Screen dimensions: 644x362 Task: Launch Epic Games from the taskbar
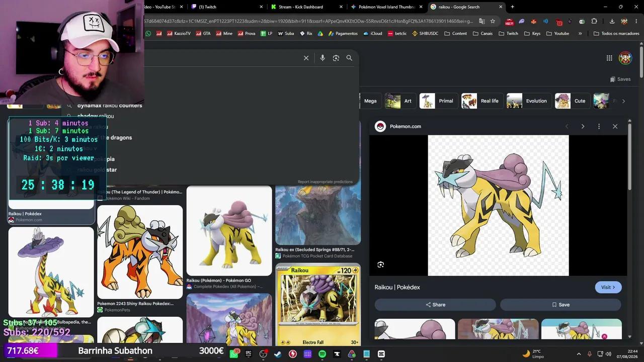[249, 354]
